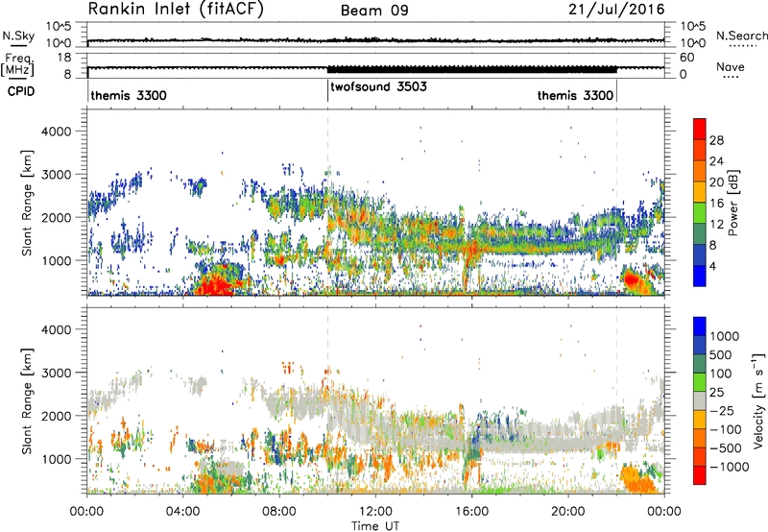Click the 'N.Search' legend label
The image size is (768, 532).
(742, 36)
